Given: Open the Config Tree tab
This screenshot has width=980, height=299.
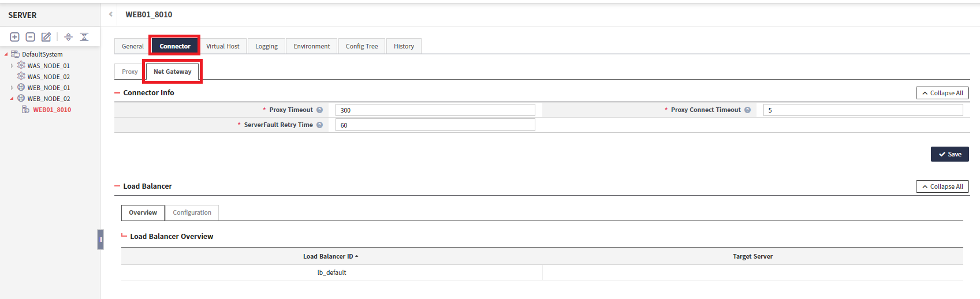Looking at the screenshot, I should pyautogui.click(x=362, y=46).
